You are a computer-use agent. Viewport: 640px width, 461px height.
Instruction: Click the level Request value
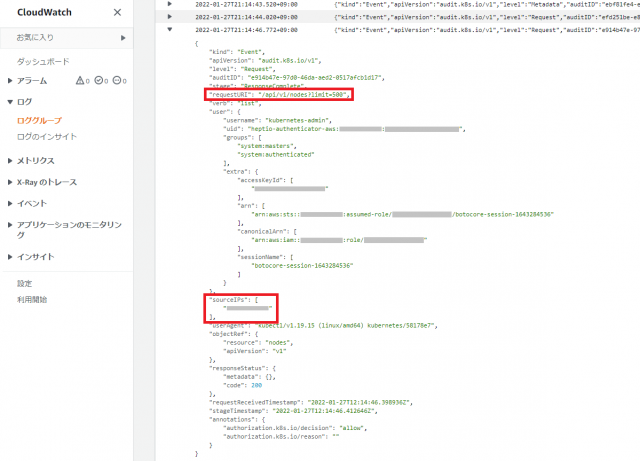coord(258,69)
